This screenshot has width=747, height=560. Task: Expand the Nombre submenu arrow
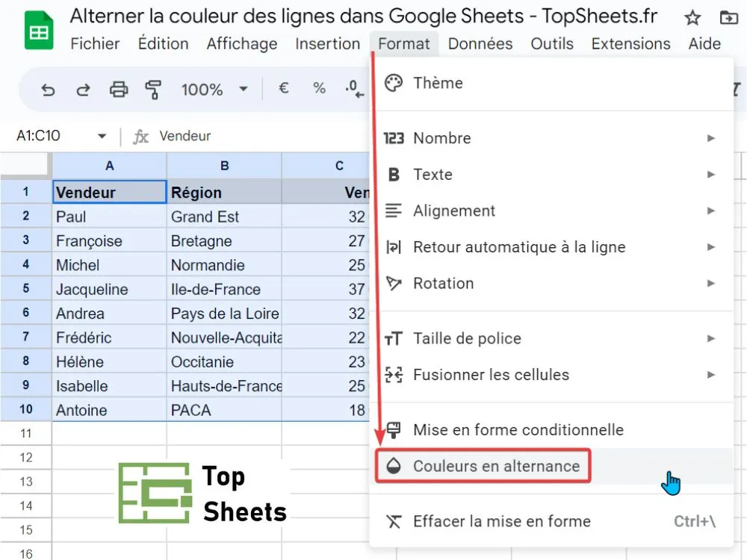pyautogui.click(x=711, y=138)
